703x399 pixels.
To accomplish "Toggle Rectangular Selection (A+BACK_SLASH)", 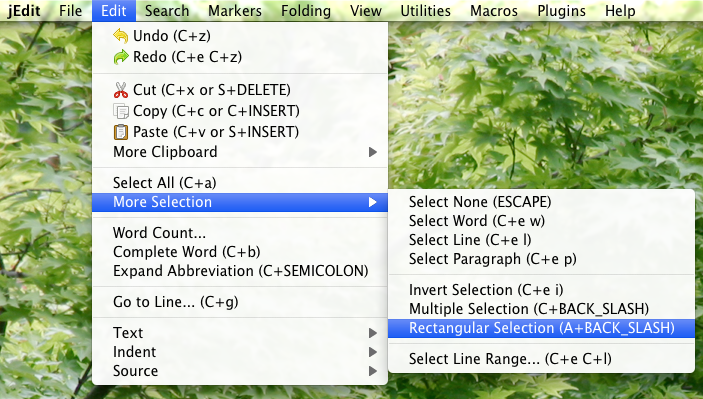I will [x=542, y=328].
